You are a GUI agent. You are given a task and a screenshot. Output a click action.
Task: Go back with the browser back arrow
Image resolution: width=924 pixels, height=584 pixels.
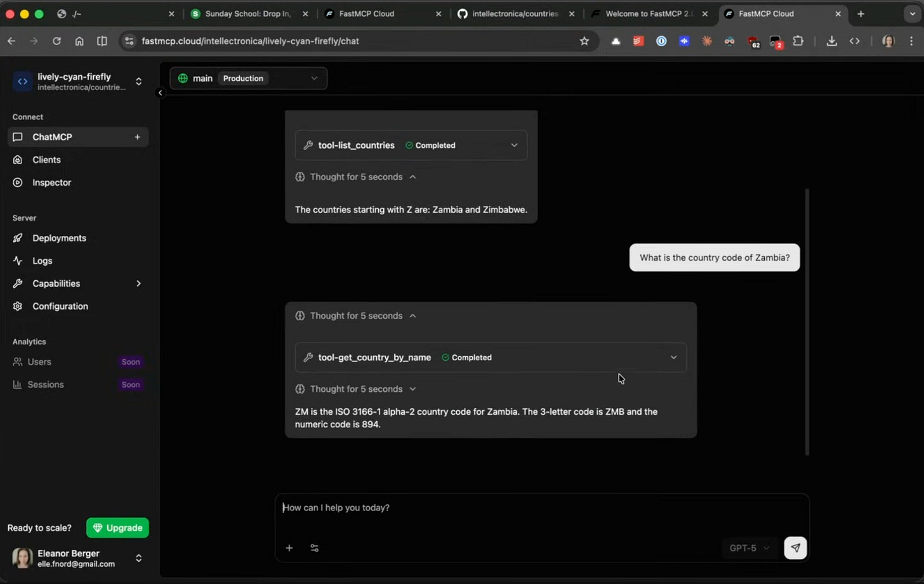11,41
